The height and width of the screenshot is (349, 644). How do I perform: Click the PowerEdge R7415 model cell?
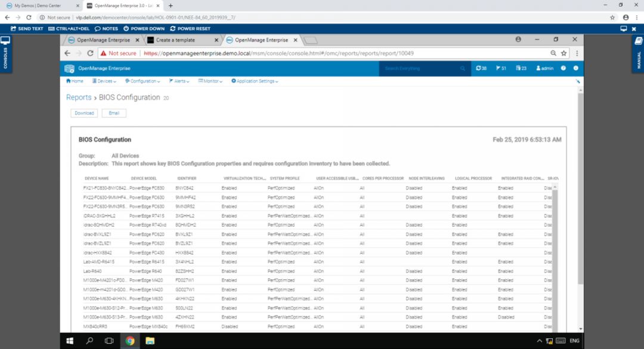coord(147,216)
